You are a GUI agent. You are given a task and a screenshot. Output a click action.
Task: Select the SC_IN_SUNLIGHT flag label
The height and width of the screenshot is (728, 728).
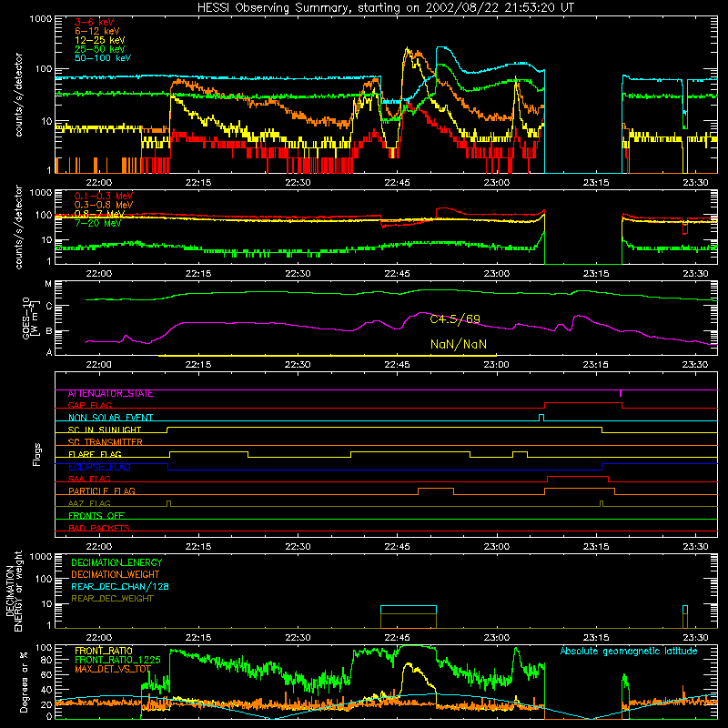click(105, 430)
